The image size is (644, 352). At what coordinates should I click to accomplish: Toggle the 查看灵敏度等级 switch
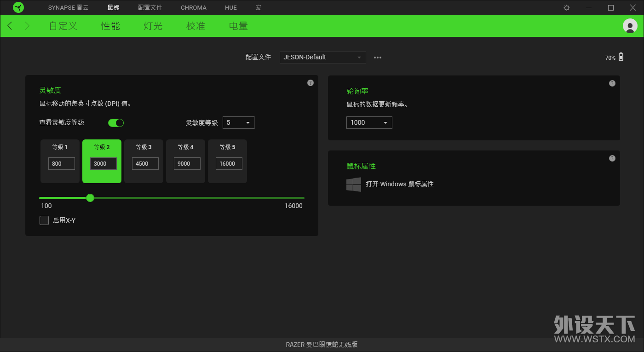(116, 123)
